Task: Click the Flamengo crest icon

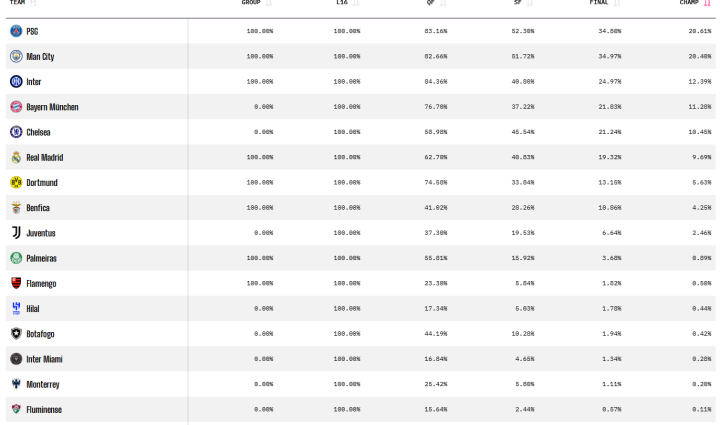Action: pyautogui.click(x=16, y=283)
